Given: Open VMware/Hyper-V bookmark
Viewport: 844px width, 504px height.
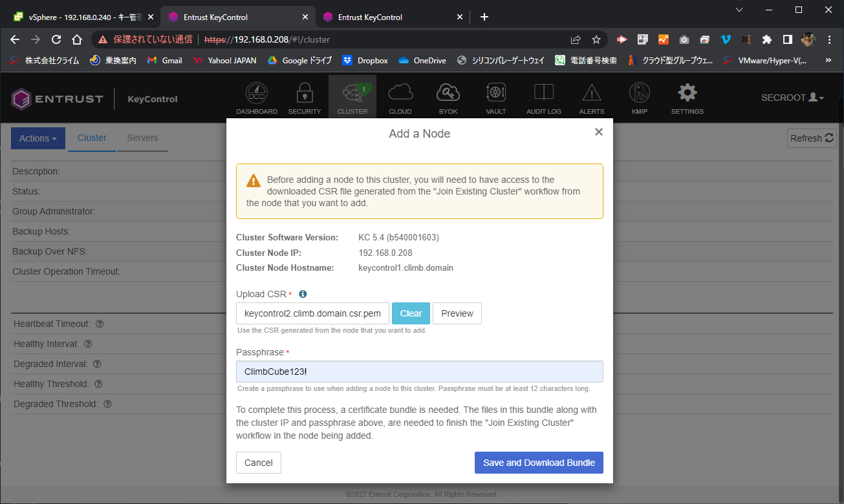Looking at the screenshot, I should point(764,60).
